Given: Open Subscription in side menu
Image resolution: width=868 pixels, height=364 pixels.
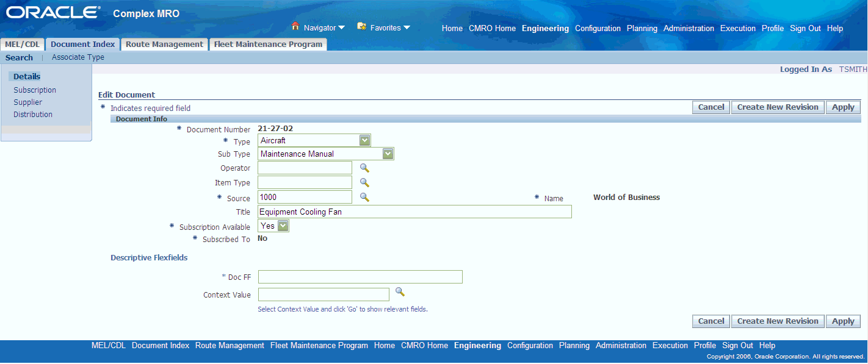Looking at the screenshot, I should 35,90.
